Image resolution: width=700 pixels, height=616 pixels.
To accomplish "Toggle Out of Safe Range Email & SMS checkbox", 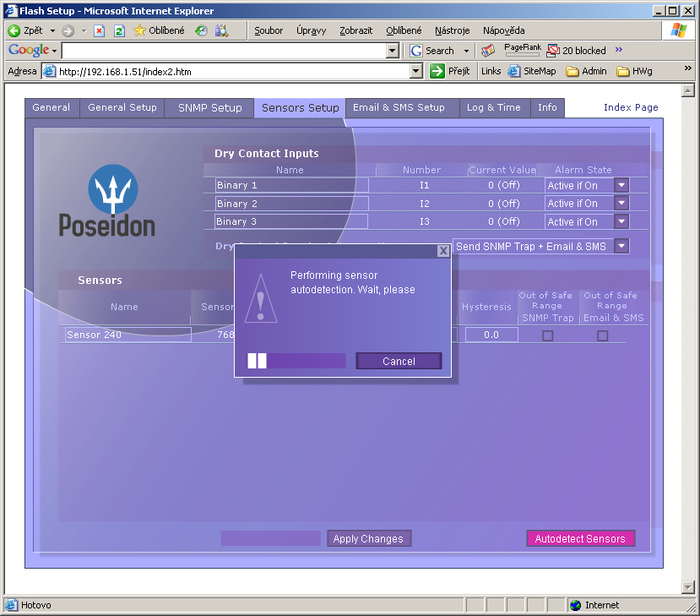I will [x=602, y=335].
